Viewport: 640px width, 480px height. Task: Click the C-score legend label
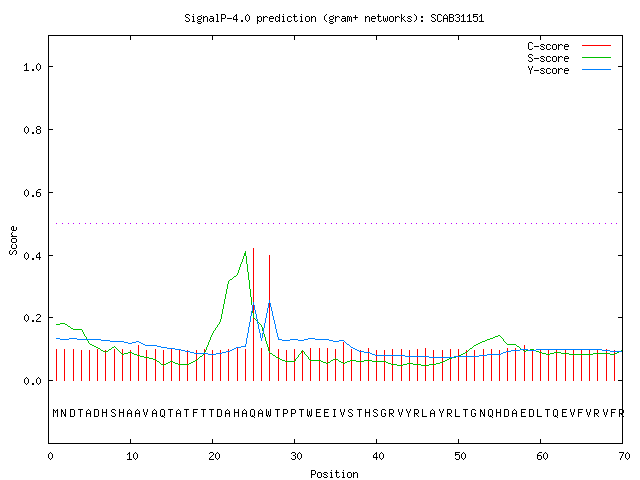548,46
